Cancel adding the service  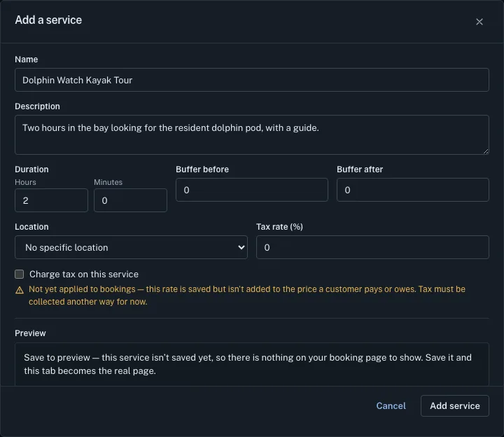click(391, 405)
